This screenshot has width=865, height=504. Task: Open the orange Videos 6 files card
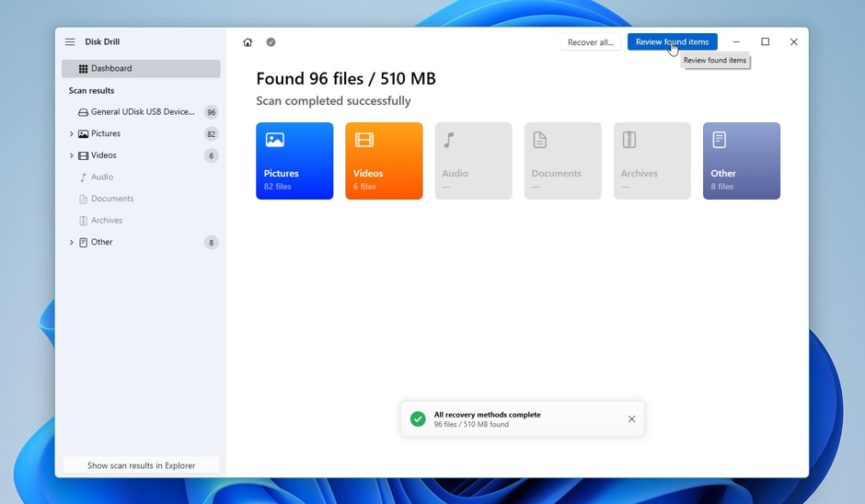point(384,161)
